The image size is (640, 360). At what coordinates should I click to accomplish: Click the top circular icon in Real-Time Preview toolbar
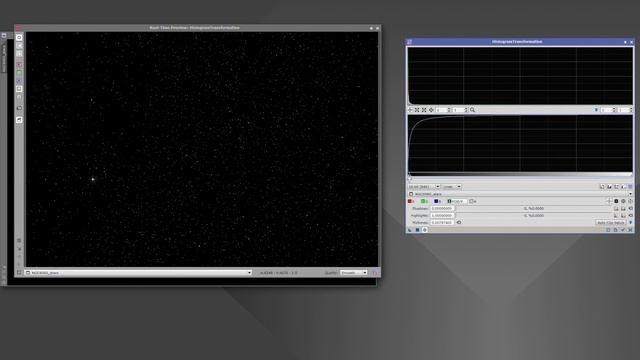(19, 37)
